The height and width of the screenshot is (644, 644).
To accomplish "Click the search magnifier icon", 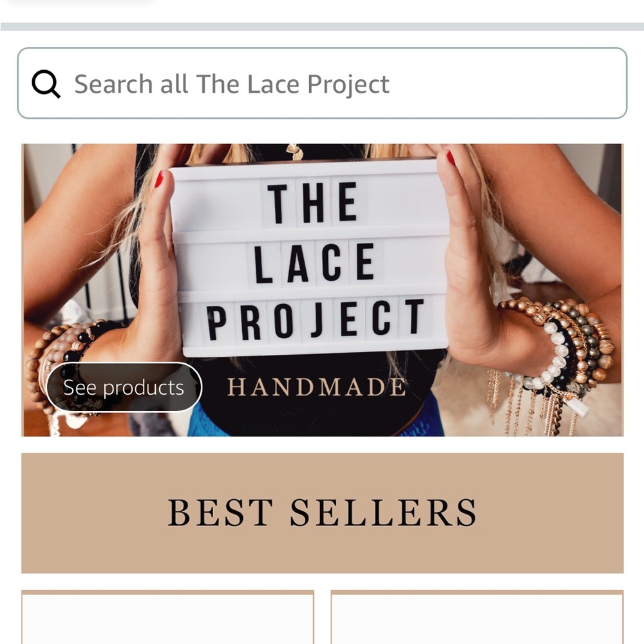I will (x=46, y=84).
